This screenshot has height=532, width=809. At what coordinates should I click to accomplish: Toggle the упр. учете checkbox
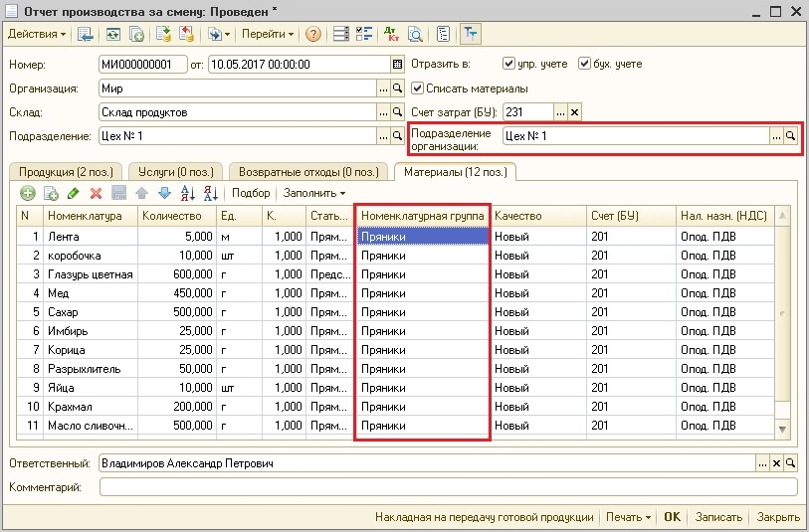[508, 64]
